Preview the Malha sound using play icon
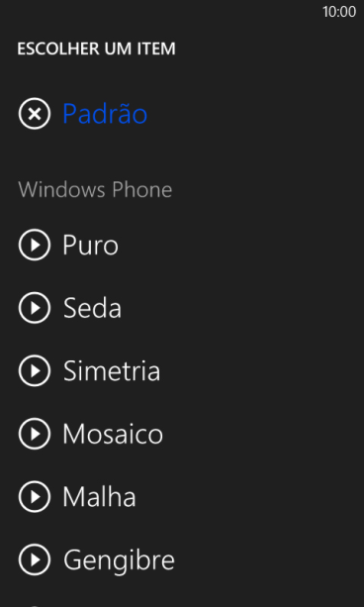The image size is (364, 607). coord(35,497)
